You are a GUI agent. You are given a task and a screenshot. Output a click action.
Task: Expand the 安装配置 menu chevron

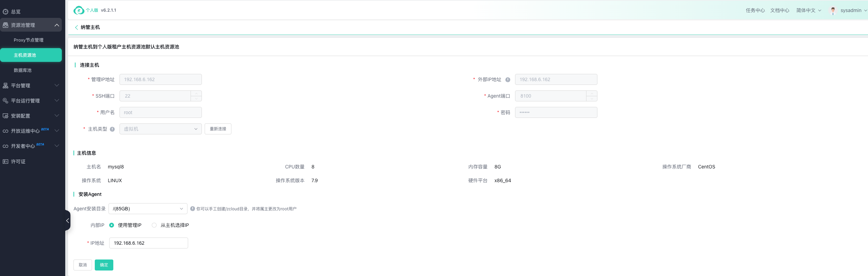57,115
